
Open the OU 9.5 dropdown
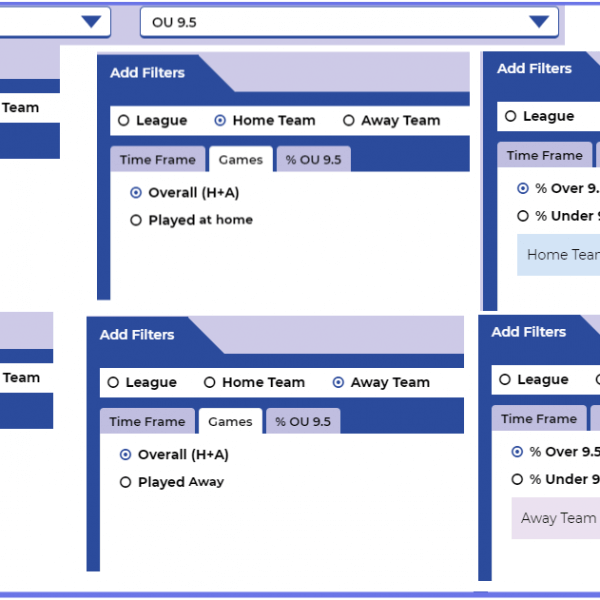[x=541, y=21]
